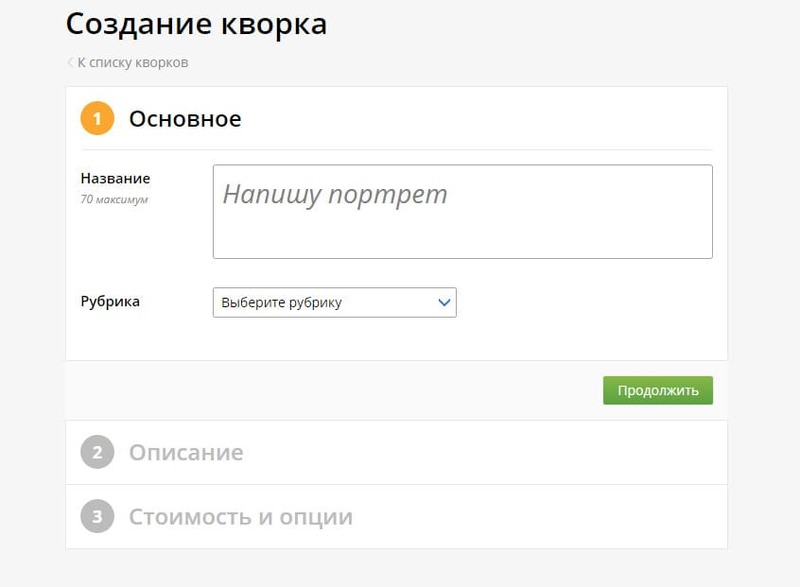Click the grey footer bar left of Продолжить
This screenshot has height=587, width=800.
[x=330, y=390]
